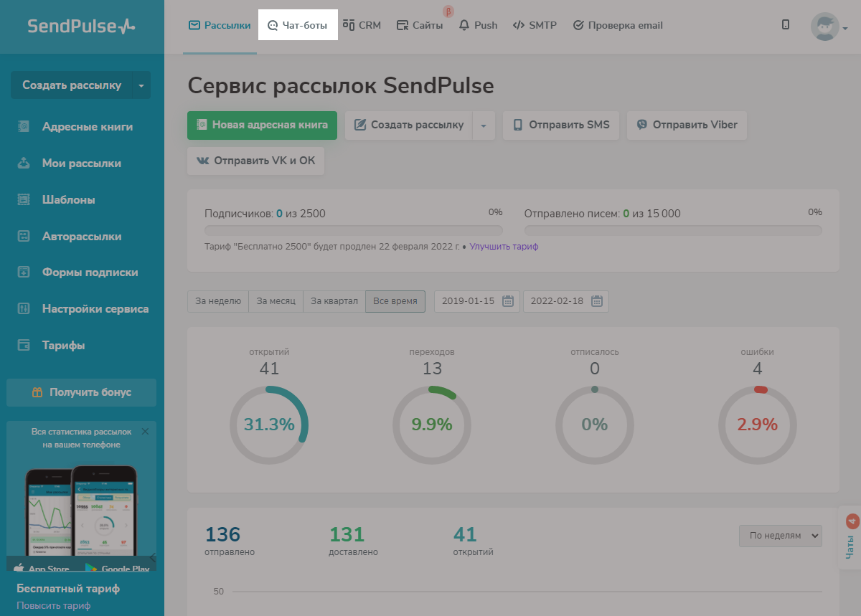
Task: Click the mobile phone icon in header
Action: [x=786, y=24]
